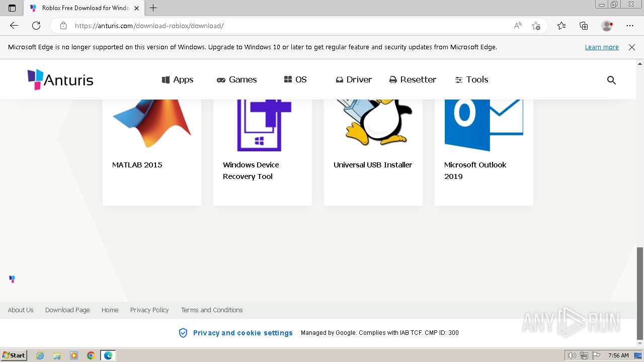Viewport: 644px width, 362px height.
Task: Open the Edge profile avatar
Action: (x=607, y=26)
